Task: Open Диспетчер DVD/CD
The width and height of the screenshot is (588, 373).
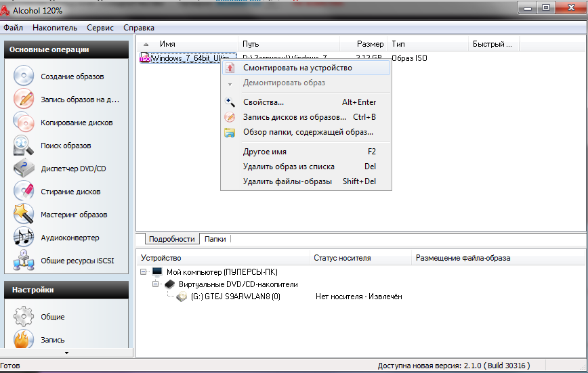Action: 73,169
